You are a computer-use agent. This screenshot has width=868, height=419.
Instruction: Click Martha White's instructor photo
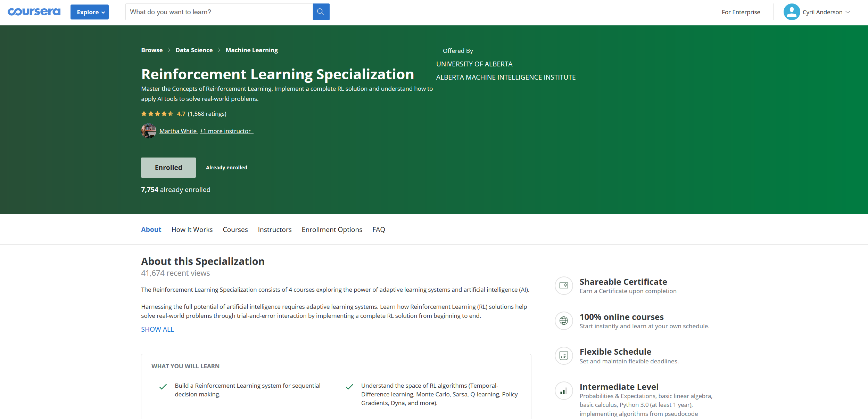coord(149,131)
